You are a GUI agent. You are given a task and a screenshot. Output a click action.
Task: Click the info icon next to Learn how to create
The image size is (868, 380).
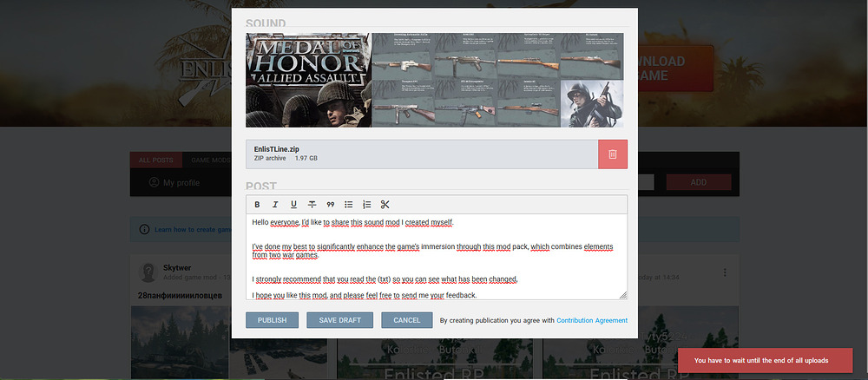click(144, 229)
